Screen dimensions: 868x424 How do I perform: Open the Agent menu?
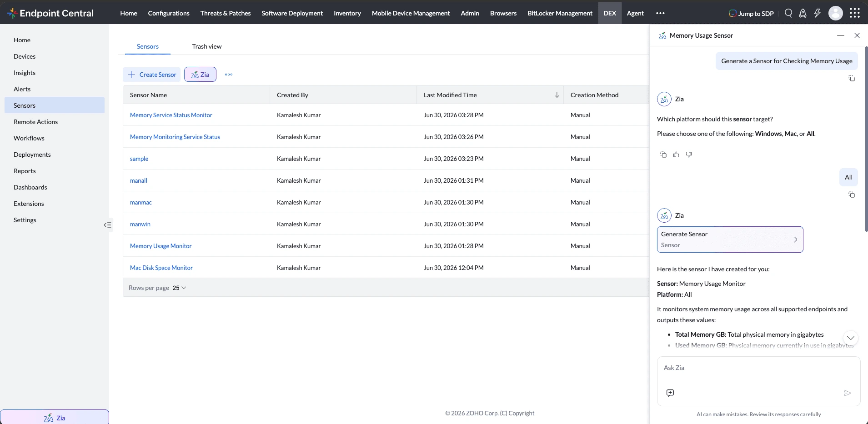pyautogui.click(x=635, y=13)
